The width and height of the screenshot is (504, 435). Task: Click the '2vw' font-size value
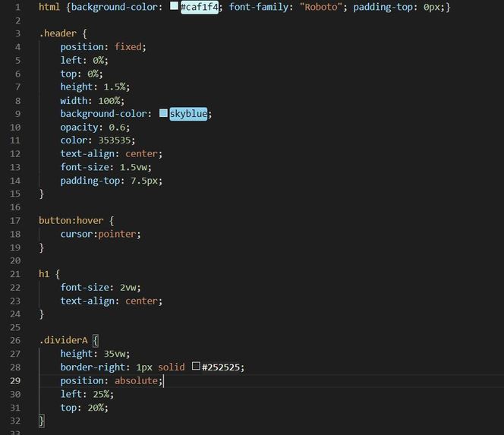point(128,288)
